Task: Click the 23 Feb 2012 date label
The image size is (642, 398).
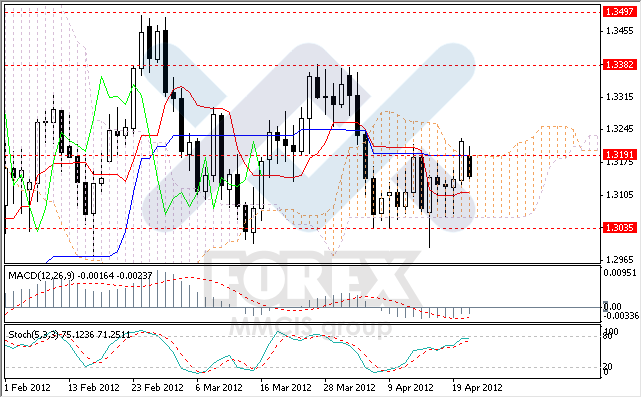Action: [x=158, y=387]
